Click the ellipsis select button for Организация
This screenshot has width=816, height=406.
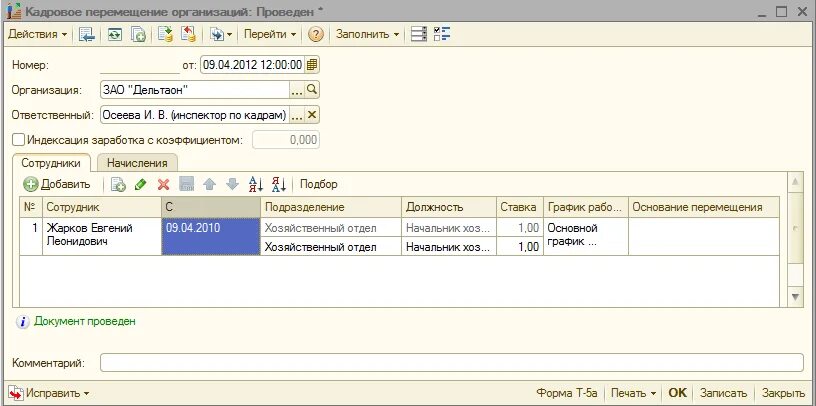(296, 90)
